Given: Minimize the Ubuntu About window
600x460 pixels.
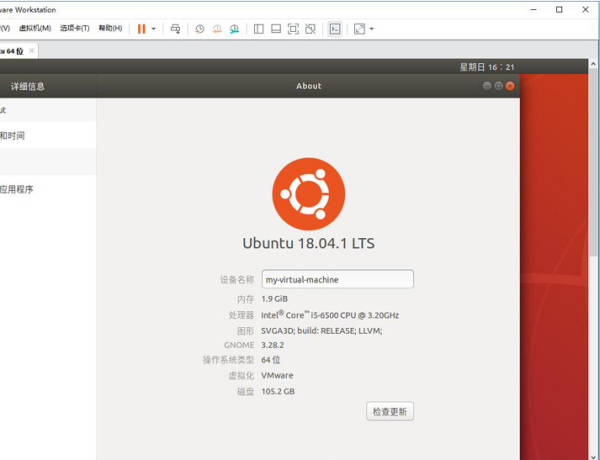Looking at the screenshot, I should tap(487, 86).
